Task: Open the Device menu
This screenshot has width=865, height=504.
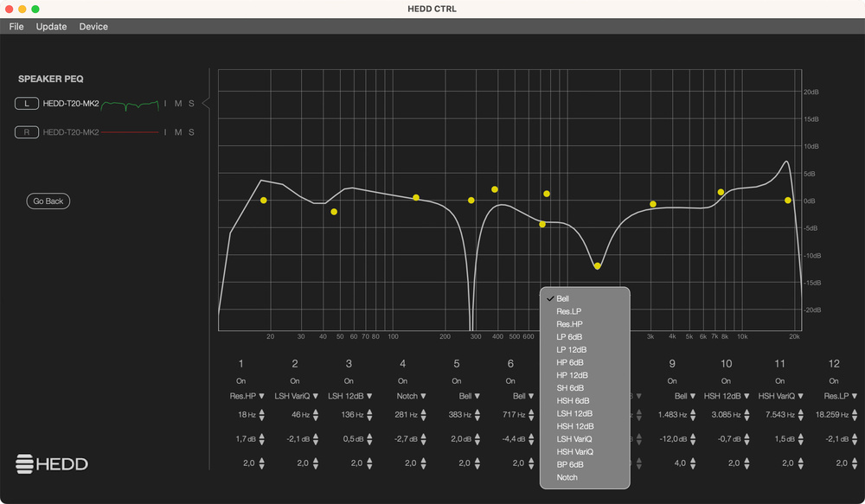Action: tap(93, 27)
